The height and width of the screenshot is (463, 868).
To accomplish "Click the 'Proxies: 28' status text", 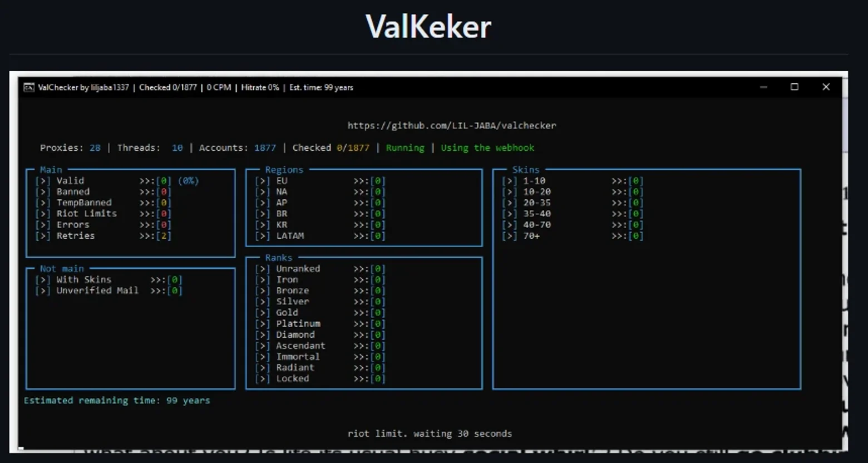I will click(70, 147).
